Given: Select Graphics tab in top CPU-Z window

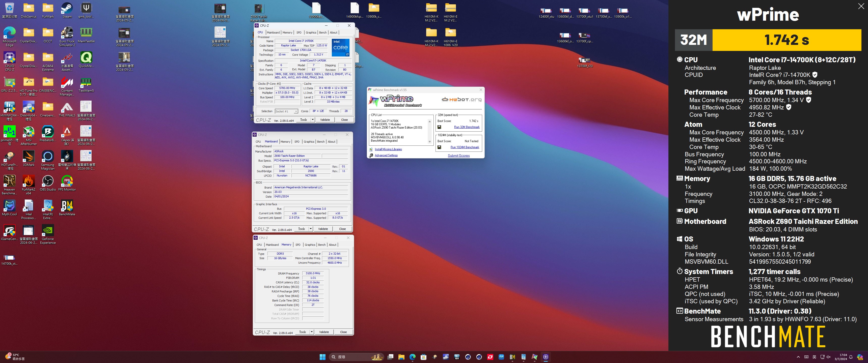Looking at the screenshot, I should [311, 33].
